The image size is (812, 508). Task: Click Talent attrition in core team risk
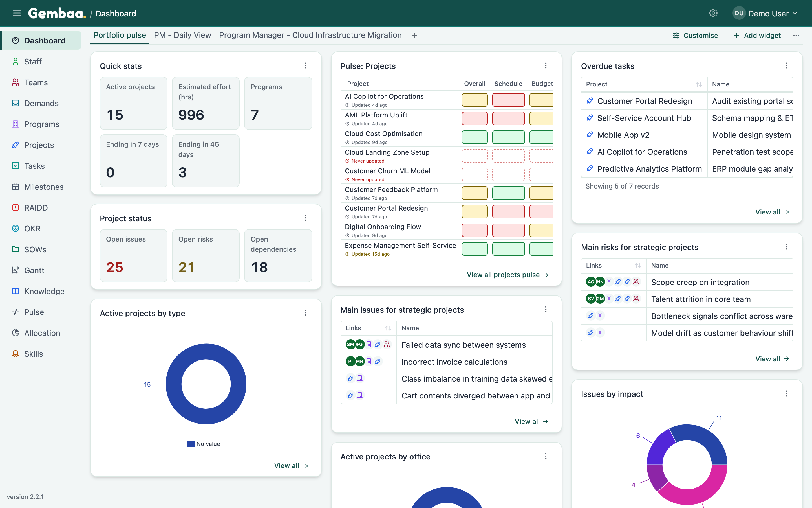701,299
